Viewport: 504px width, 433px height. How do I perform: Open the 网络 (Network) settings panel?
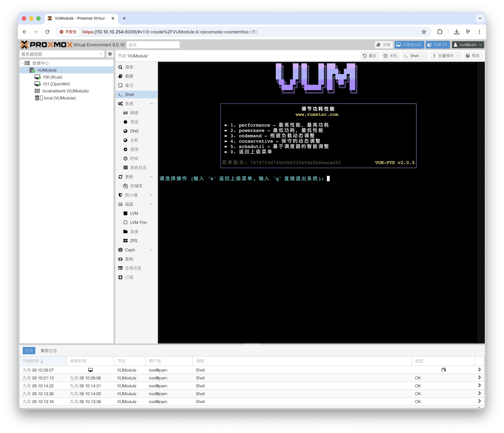[134, 113]
